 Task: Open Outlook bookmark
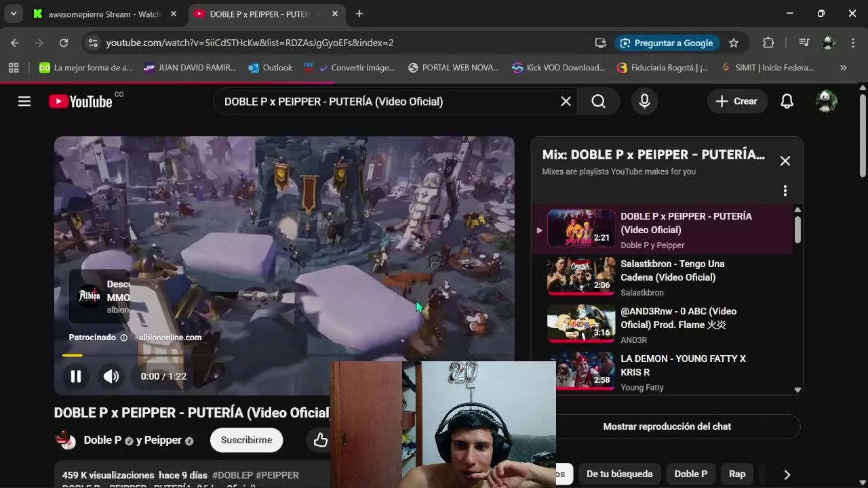(x=270, y=68)
